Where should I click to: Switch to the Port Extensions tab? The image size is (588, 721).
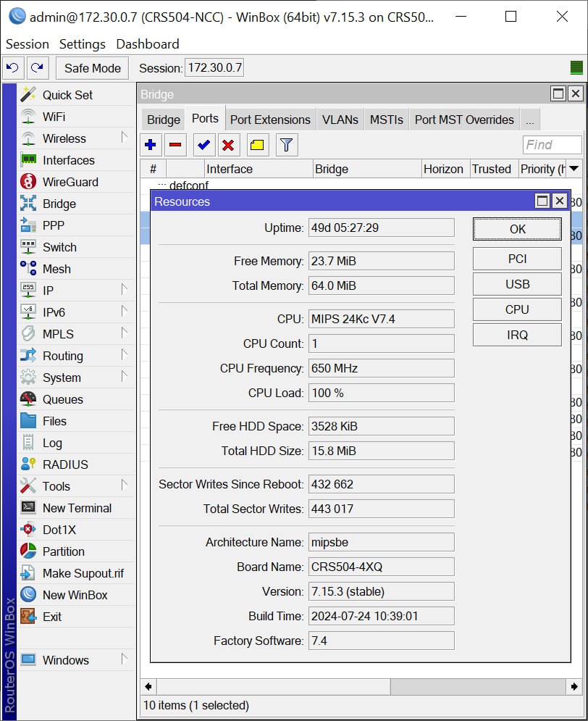(270, 120)
